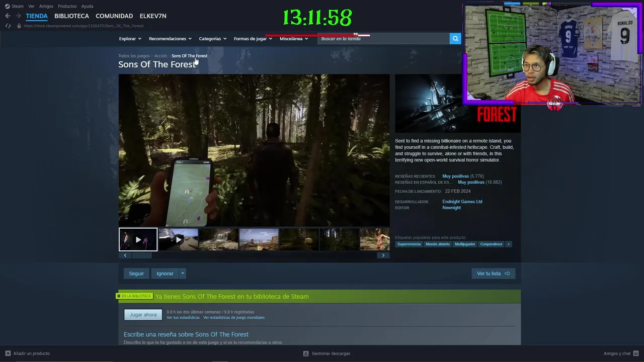Open Ver estadísticas de juego mundiales
This screenshot has width=644, height=362.
click(234, 318)
